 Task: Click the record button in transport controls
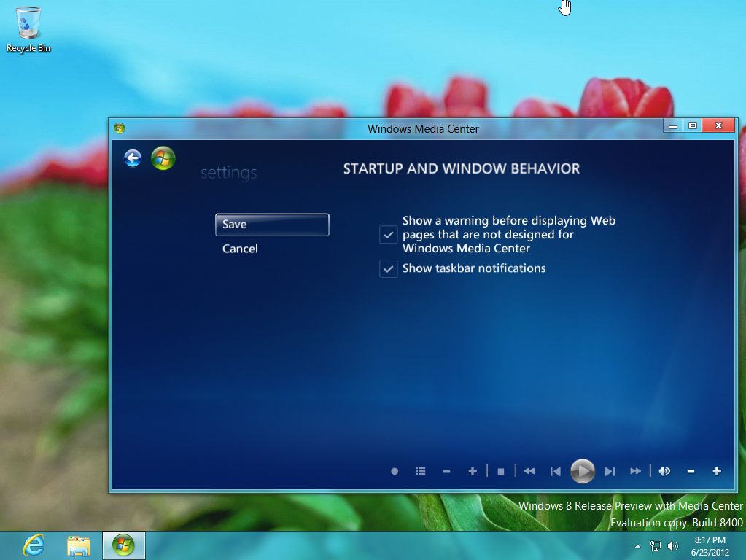[395, 471]
